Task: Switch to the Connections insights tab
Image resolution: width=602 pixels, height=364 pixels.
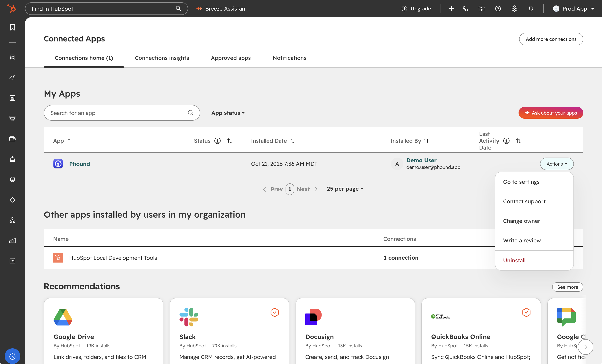Action: [x=162, y=58]
